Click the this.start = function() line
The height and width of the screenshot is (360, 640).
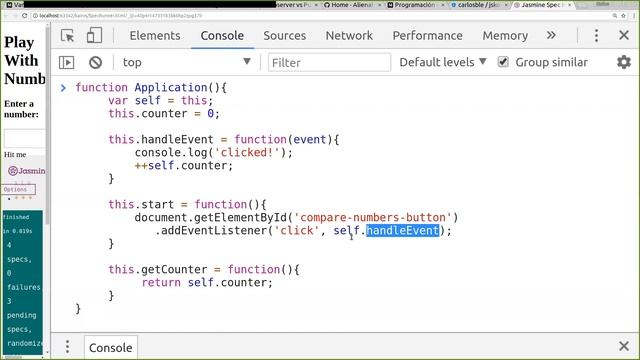pyautogui.click(x=187, y=204)
